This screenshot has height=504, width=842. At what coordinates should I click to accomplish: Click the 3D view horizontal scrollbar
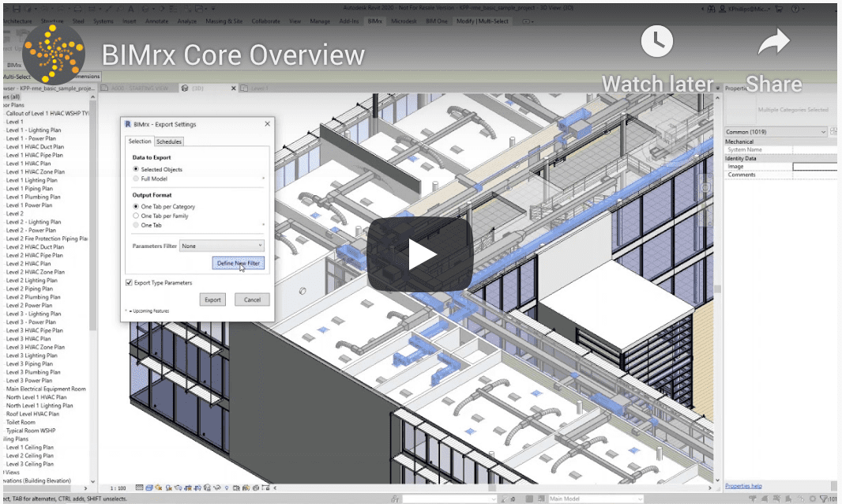491,488
